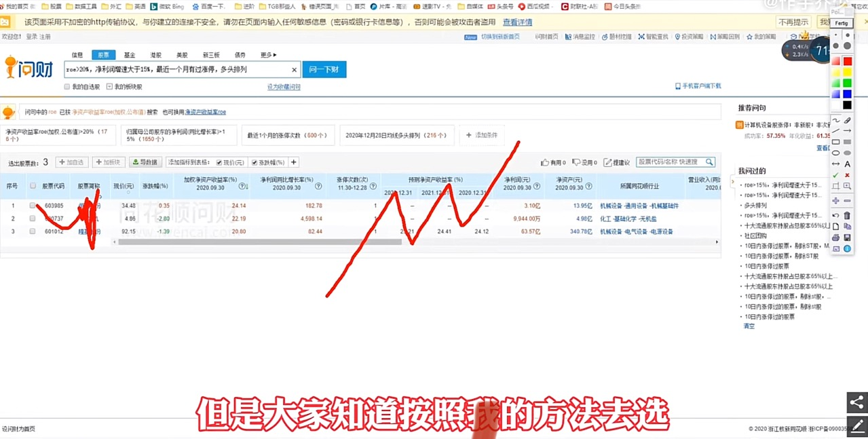868x439 pixels.
Task: Tick the checkbox for stock 603985
Action: [x=33, y=205]
